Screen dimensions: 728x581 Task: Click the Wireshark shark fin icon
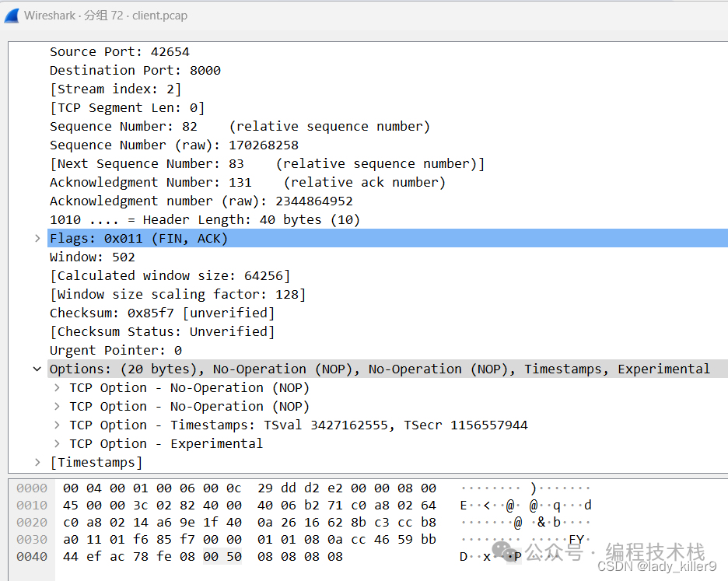coord(12,15)
